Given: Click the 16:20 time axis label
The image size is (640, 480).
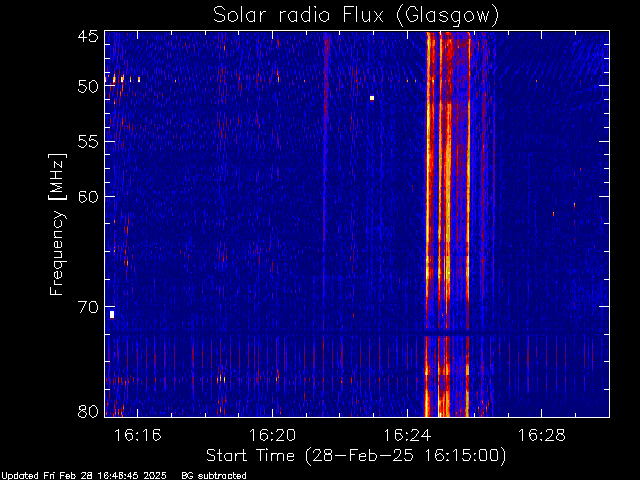Looking at the screenshot, I should tap(272, 436).
